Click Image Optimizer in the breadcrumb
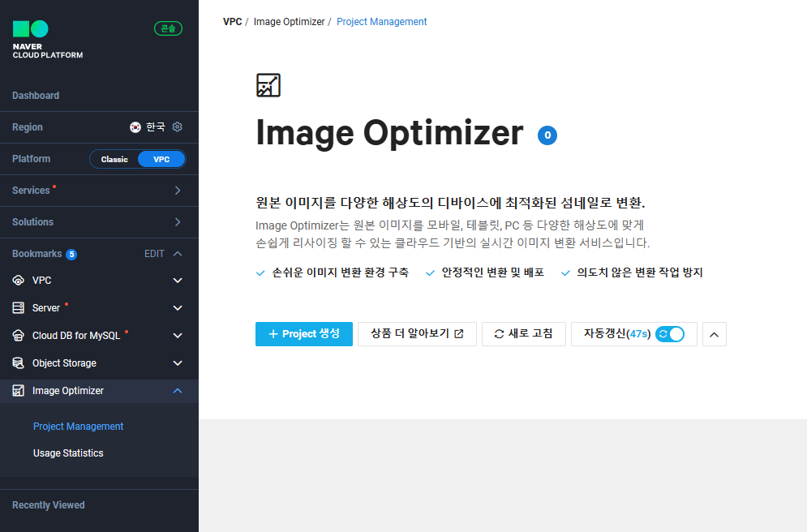Viewport: 807px width, 532px height. pos(290,22)
